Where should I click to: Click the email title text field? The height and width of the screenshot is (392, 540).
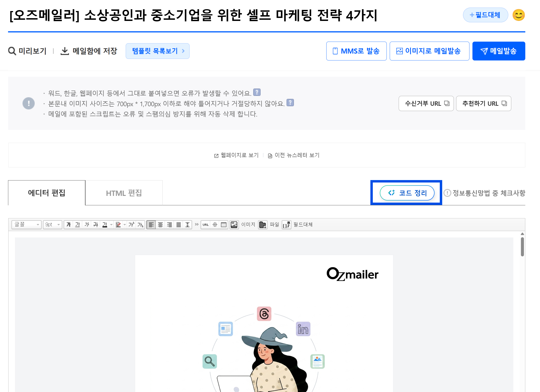193,15
